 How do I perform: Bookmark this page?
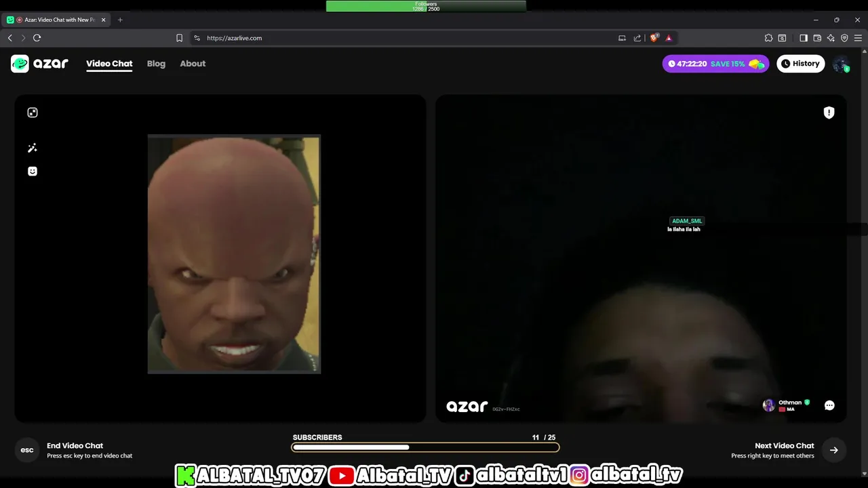179,38
